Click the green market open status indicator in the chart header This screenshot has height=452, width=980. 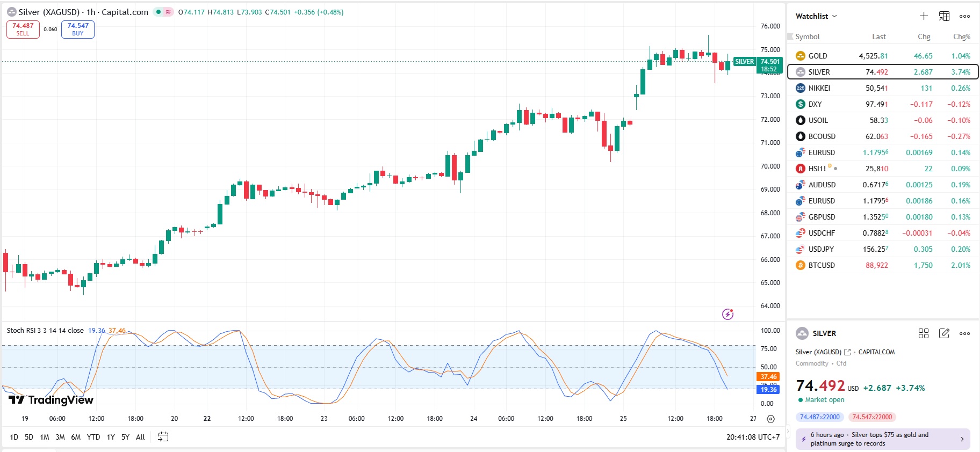(158, 12)
